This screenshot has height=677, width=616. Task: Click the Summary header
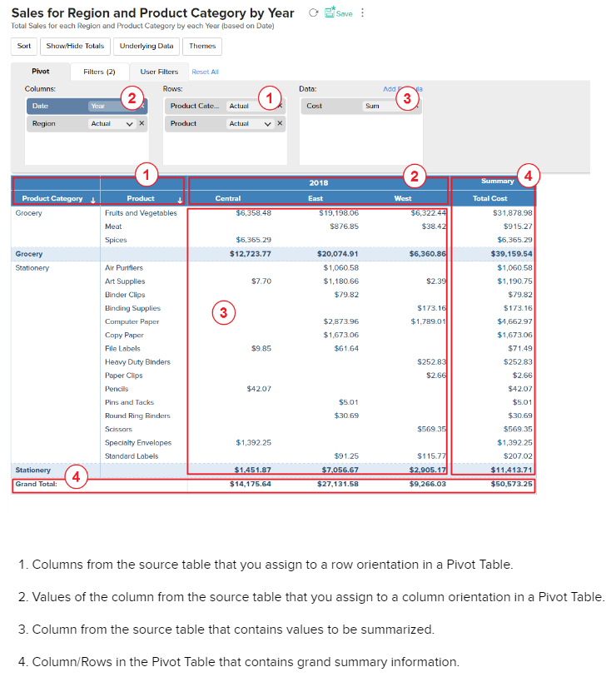coord(498,182)
